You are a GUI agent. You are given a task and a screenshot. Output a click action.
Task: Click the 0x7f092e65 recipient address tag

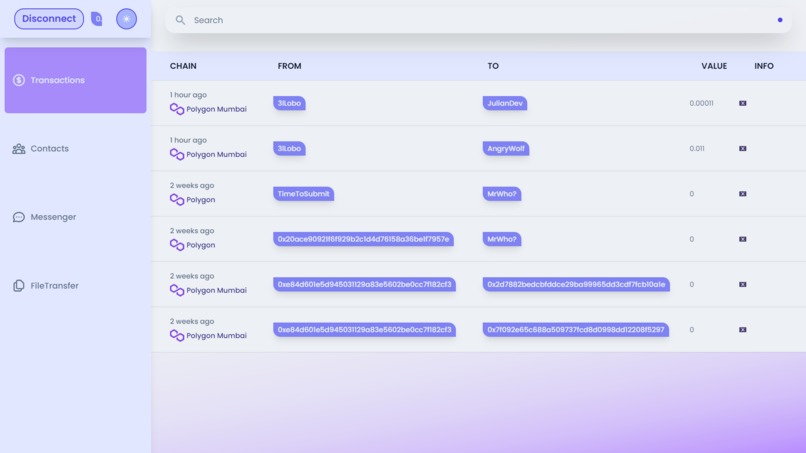click(x=576, y=330)
